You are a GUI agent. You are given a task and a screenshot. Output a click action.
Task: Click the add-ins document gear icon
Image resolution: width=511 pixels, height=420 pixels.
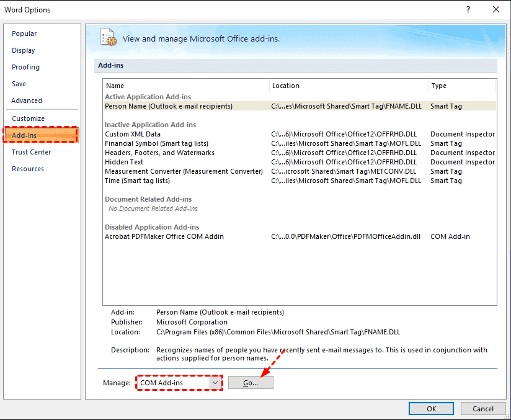[109, 37]
